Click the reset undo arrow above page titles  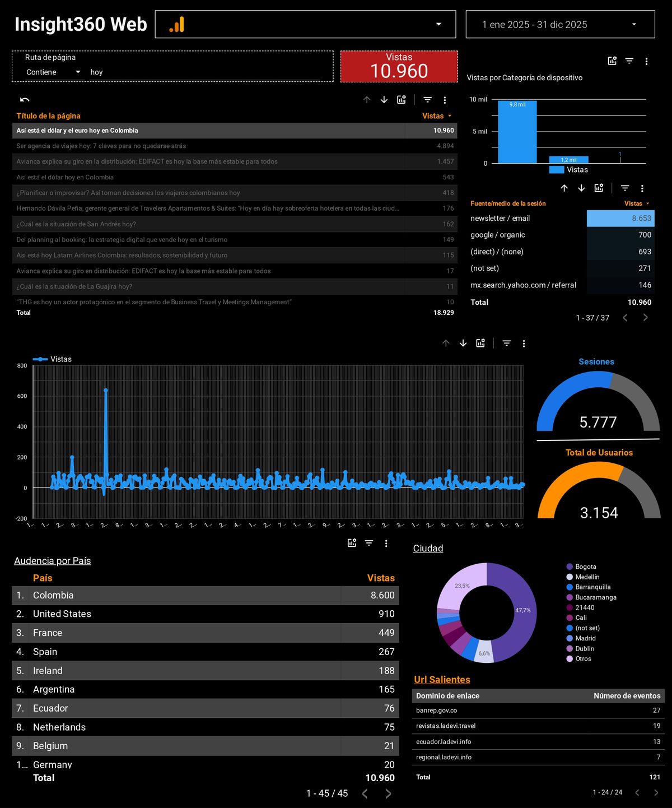(x=25, y=100)
